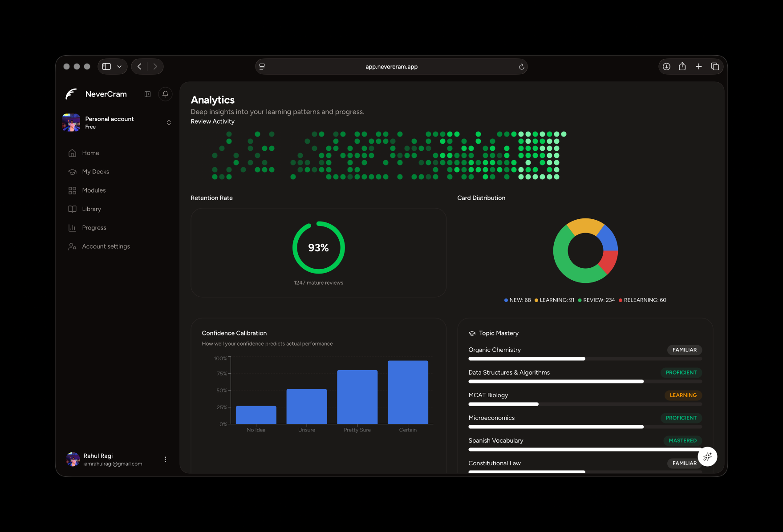Collapse the NeverCram sidebar panel
Screen dimensions: 783x532
[147, 94]
